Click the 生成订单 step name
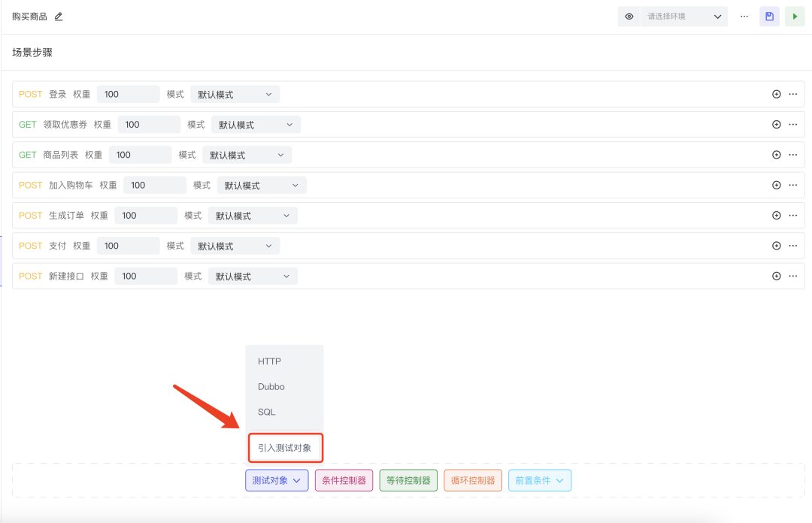 [x=66, y=216]
